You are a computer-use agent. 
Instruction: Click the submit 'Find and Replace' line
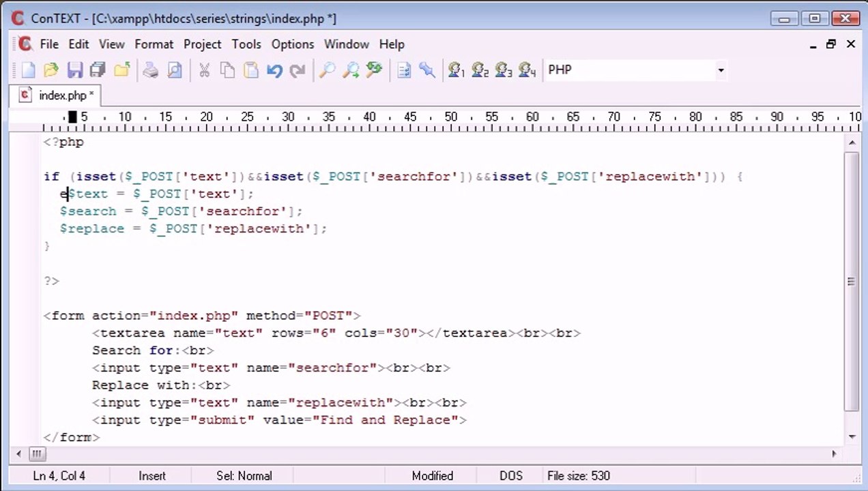coord(279,420)
